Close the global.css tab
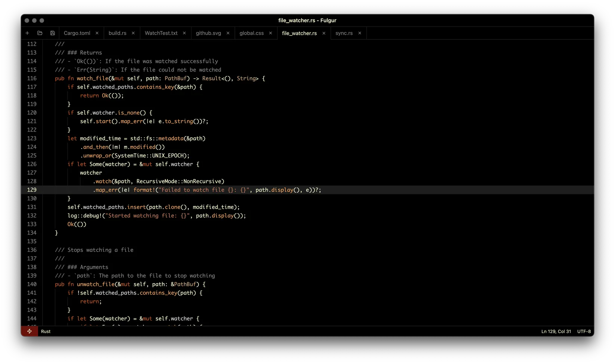The height and width of the screenshot is (364, 615). click(x=271, y=33)
